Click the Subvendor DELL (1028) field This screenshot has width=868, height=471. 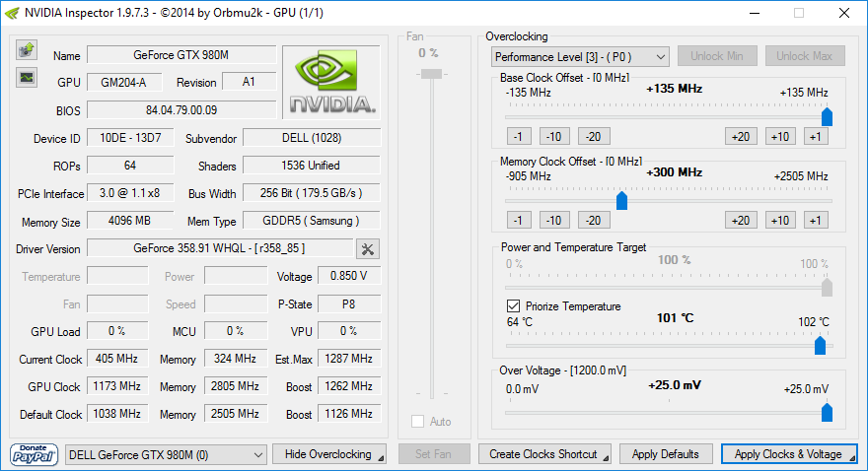tap(312, 138)
